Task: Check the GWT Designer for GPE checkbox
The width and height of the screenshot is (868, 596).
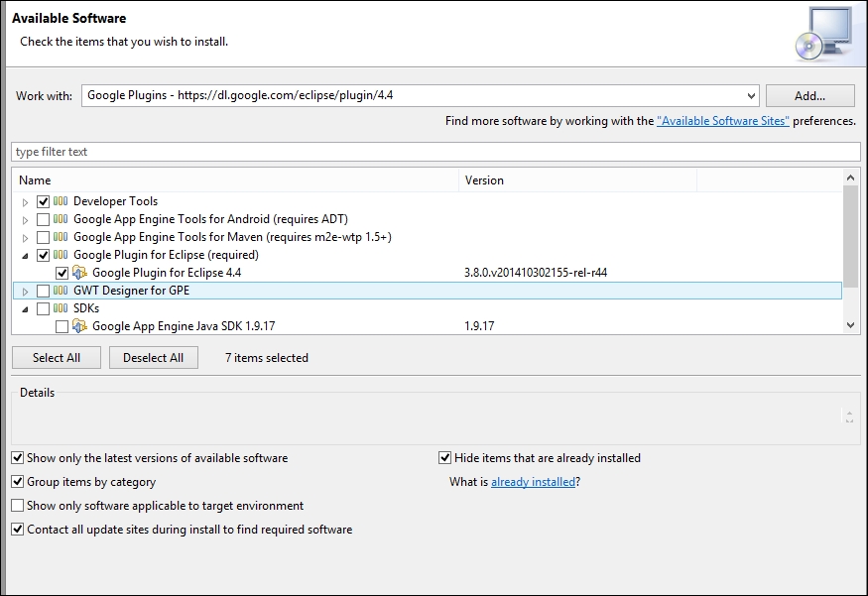Action: (x=44, y=291)
